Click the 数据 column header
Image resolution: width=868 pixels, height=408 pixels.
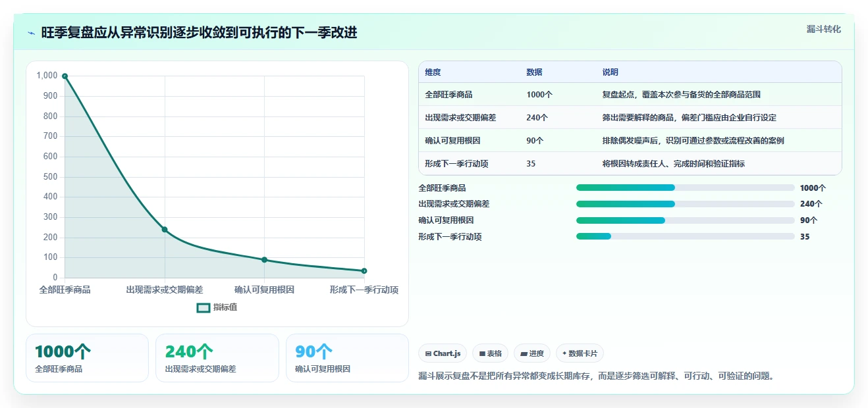point(535,72)
